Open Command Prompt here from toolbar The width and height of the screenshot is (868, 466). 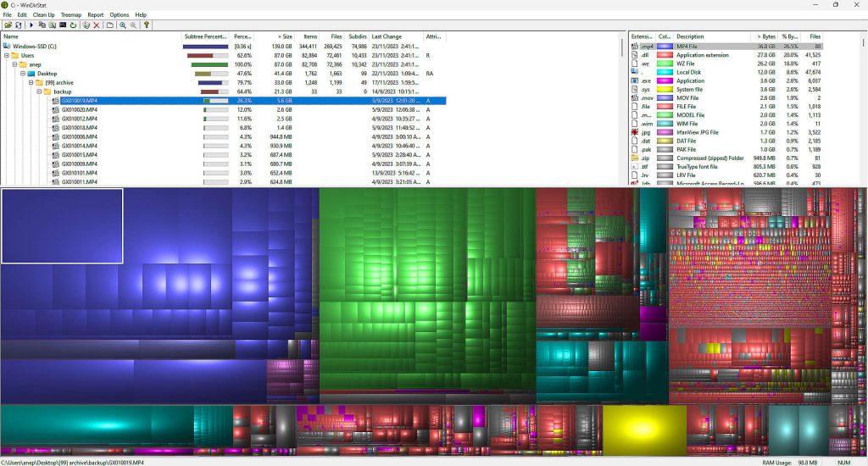tap(63, 25)
